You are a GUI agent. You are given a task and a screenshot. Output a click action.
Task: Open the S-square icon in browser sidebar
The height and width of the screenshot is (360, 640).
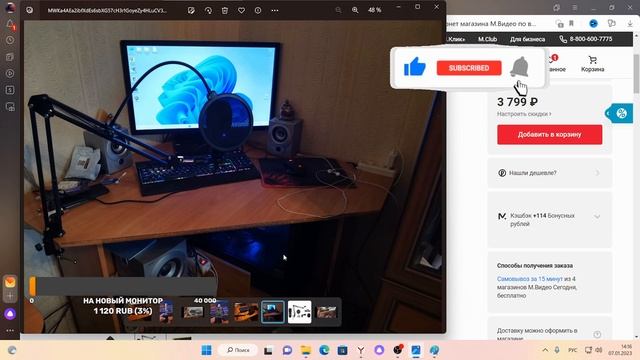(10, 90)
